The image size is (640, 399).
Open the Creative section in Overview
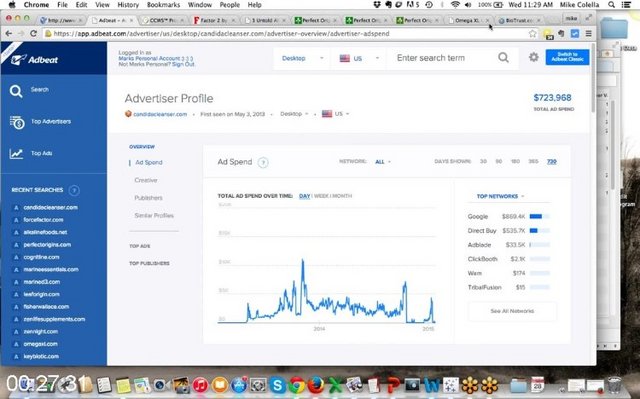[146, 180]
